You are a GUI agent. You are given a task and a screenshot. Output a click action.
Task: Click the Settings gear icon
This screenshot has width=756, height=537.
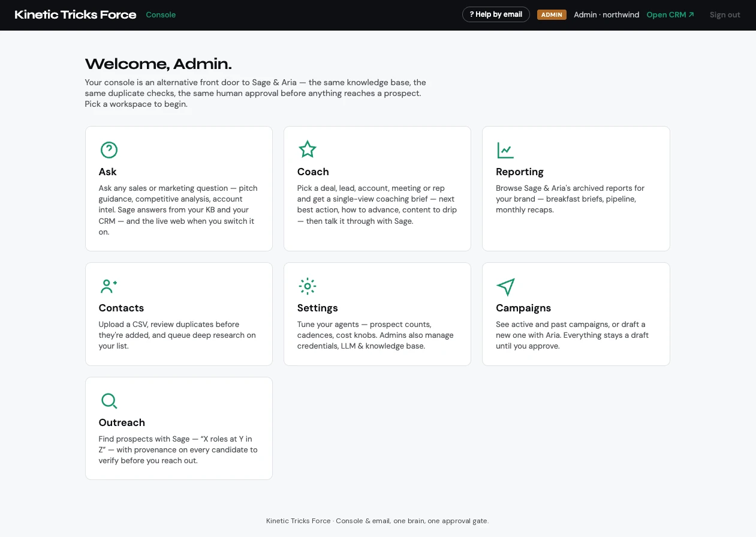[x=307, y=286]
